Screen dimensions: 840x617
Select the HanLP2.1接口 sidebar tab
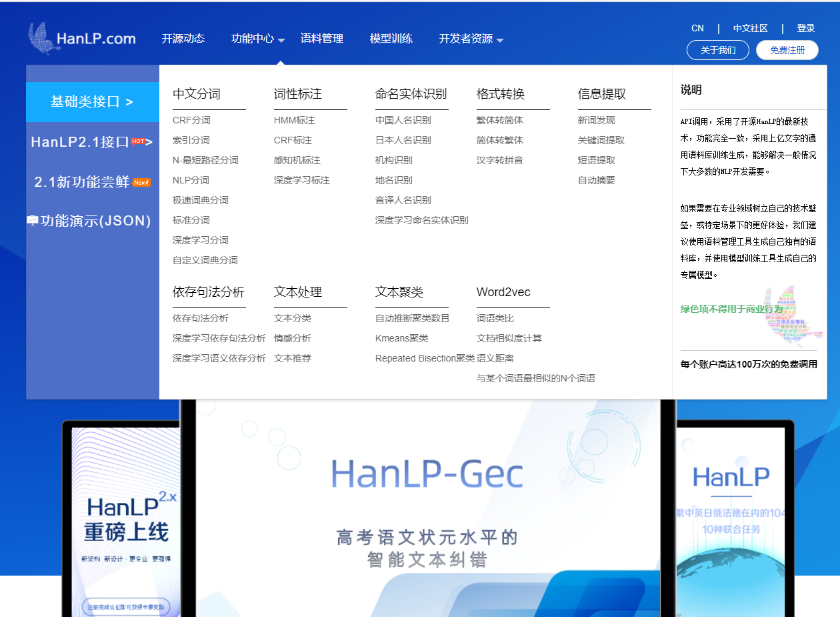[x=93, y=141]
